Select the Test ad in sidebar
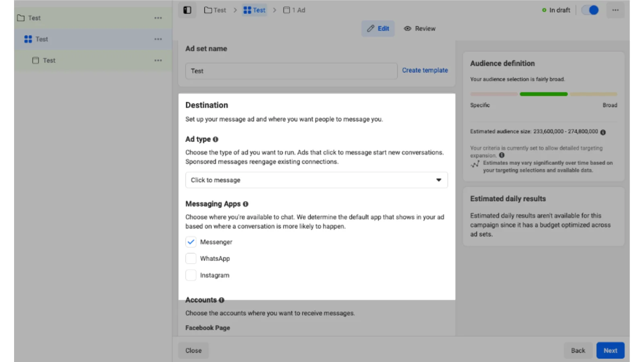 tap(93, 60)
